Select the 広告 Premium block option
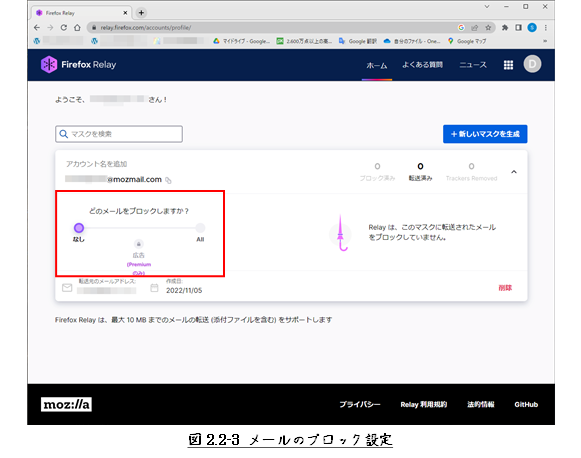This screenshot has width=581, height=458. pyautogui.click(x=139, y=244)
